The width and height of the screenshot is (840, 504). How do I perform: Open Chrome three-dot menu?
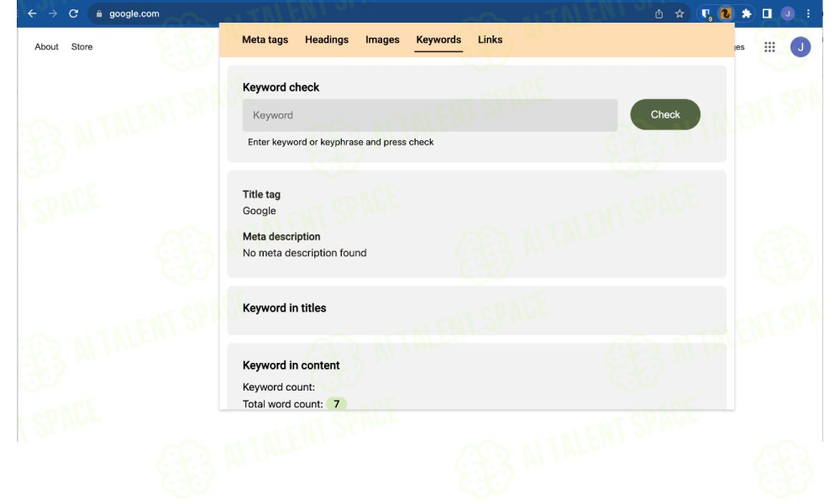(808, 14)
